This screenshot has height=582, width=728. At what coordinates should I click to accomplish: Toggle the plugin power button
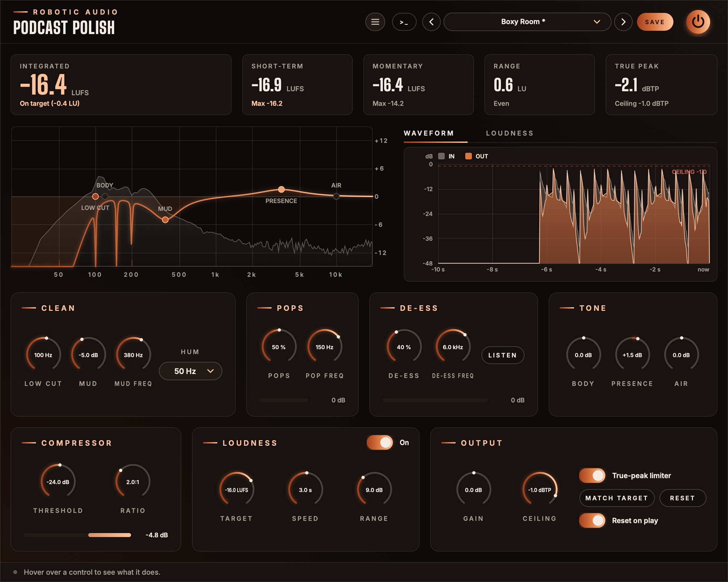click(x=698, y=22)
